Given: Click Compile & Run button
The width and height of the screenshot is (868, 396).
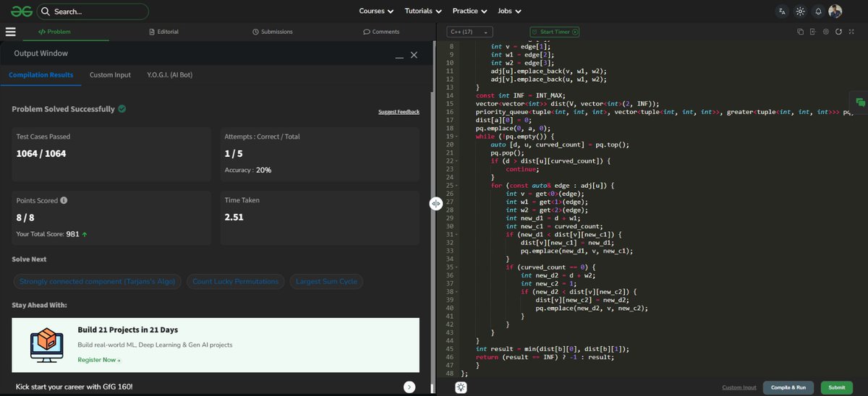Looking at the screenshot, I should tap(788, 387).
